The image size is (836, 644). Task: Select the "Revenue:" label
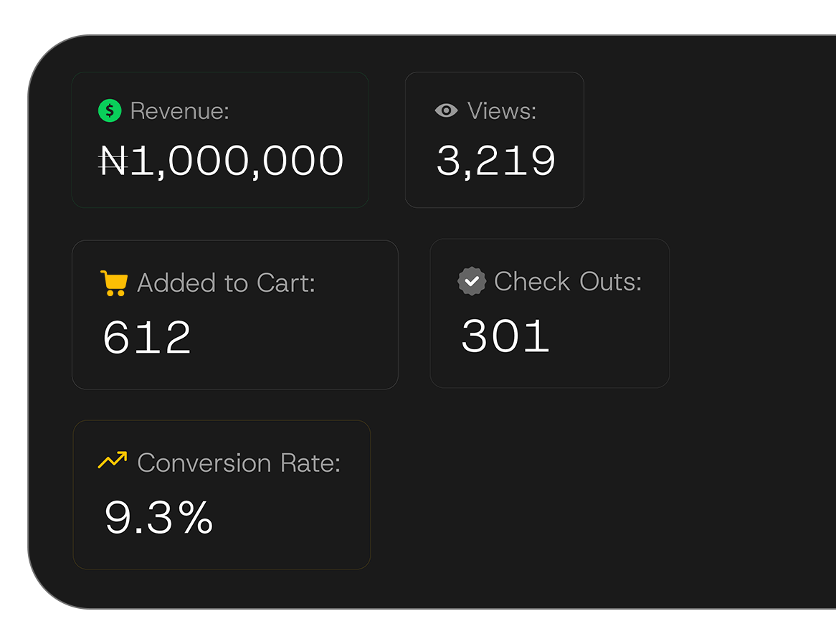pyautogui.click(x=179, y=111)
